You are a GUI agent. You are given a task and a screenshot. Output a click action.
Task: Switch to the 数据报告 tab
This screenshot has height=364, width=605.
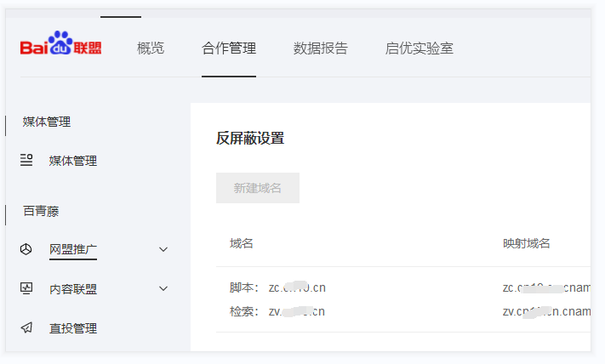click(x=320, y=48)
